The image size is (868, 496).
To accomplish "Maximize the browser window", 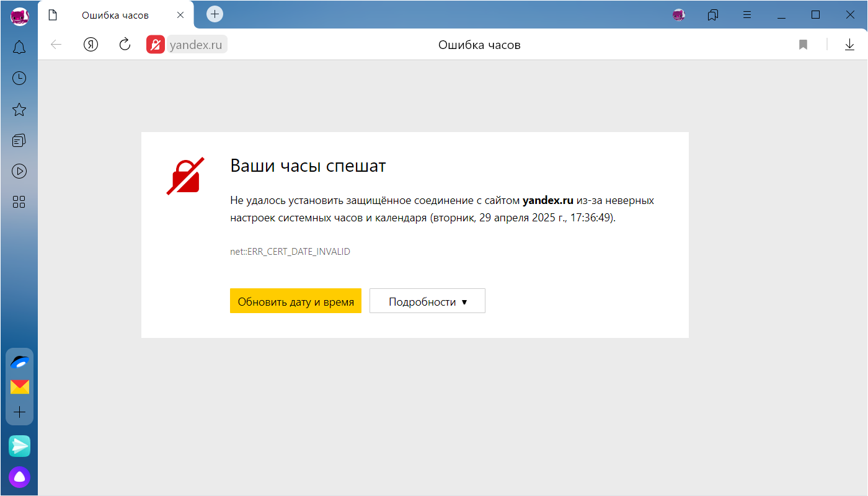I will [816, 15].
